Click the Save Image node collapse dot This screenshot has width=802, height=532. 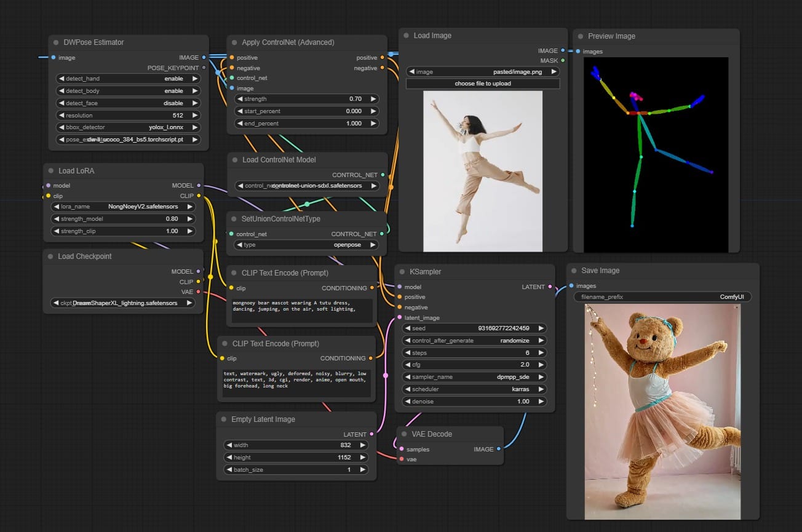tap(574, 271)
